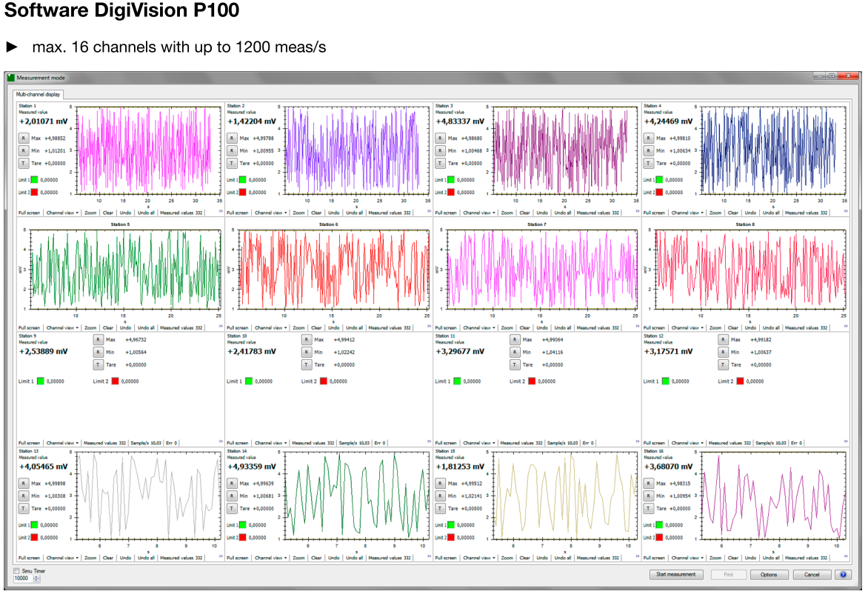Reset the Max value for Station 9
This screenshot has width=868, height=594.
point(98,340)
